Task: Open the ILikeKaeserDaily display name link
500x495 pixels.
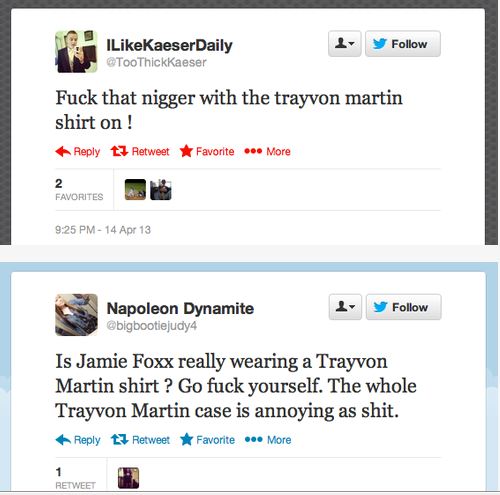Action: [x=169, y=45]
